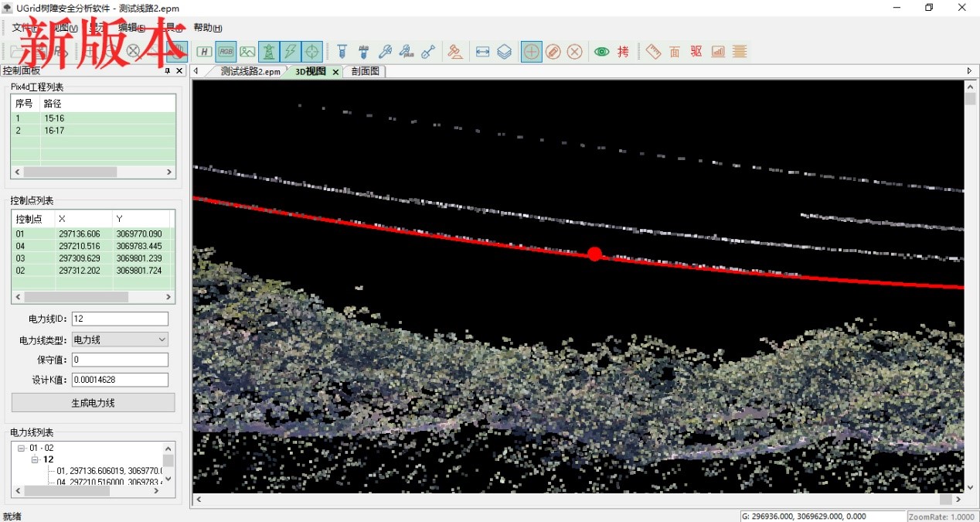This screenshot has width=980, height=522.
Task: Open the bar chart report icon
Action: tap(718, 52)
